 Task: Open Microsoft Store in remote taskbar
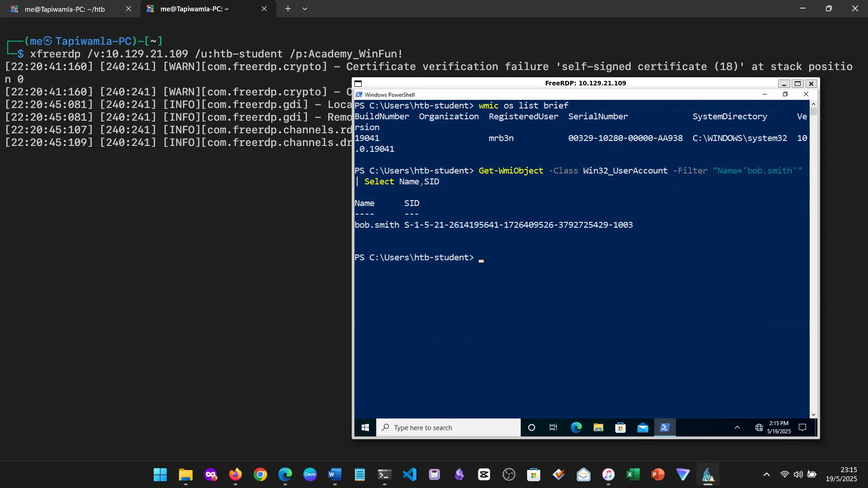620,427
